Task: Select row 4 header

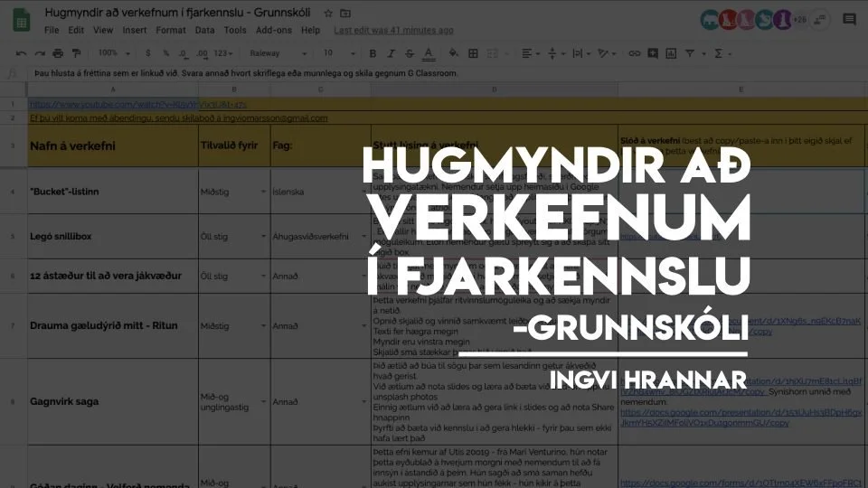Action: point(14,192)
